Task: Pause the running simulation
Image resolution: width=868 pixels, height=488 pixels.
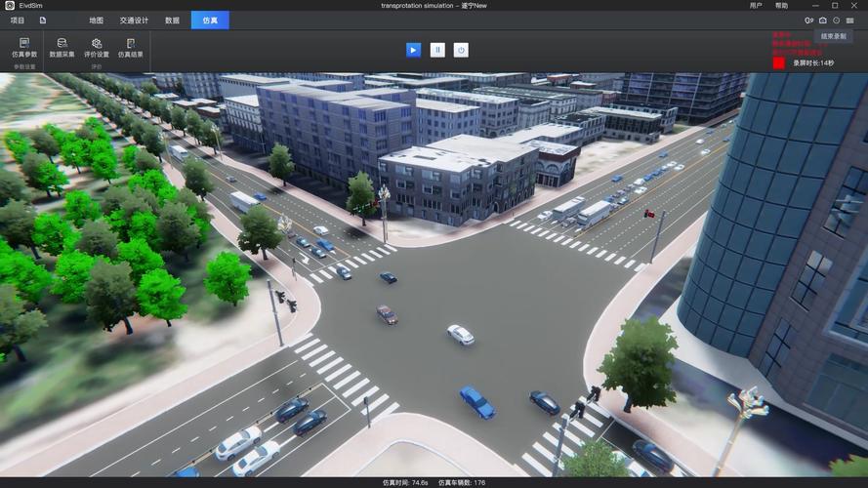Action: [x=437, y=50]
